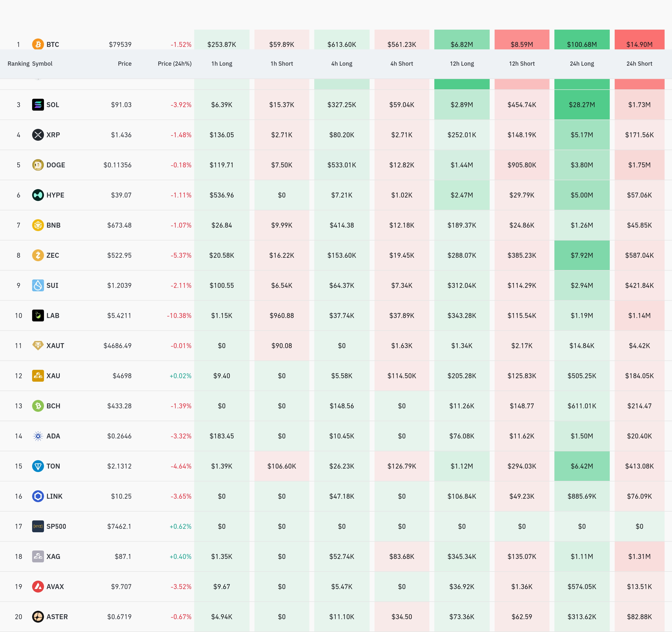Open the DOGE symbol link
This screenshot has width=672, height=632.
click(x=56, y=165)
